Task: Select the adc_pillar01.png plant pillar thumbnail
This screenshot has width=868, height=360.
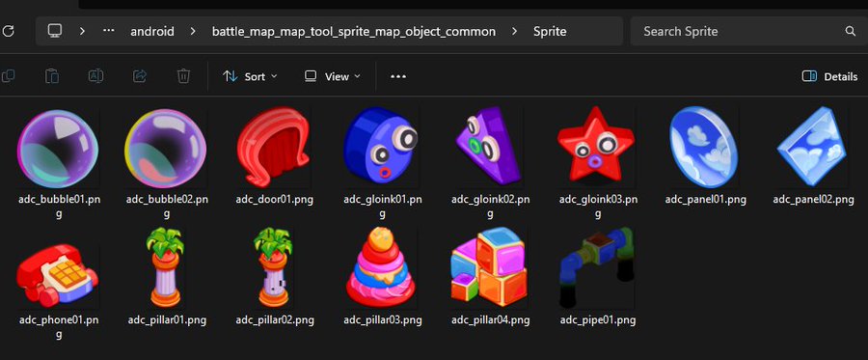Action: [166, 267]
